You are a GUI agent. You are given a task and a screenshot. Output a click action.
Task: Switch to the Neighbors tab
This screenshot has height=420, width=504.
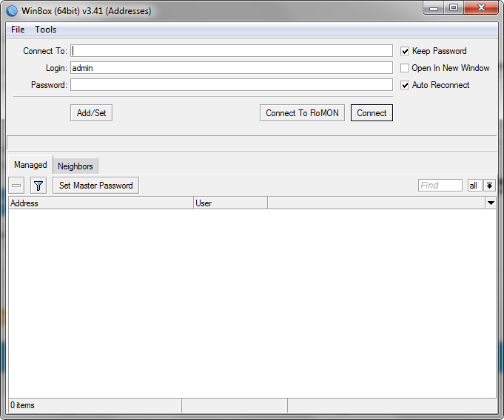coord(75,166)
